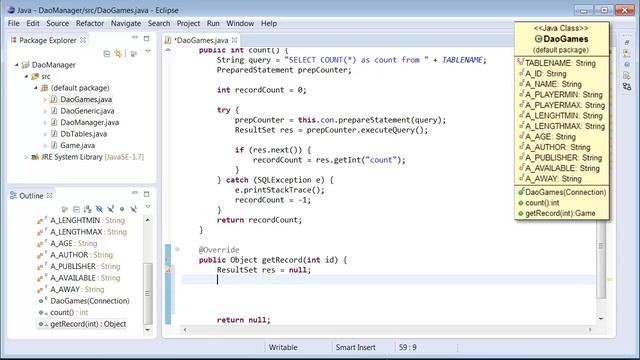This screenshot has width=640, height=360.
Task: Click Outline scrollbar up arrow
Action: tap(148, 220)
